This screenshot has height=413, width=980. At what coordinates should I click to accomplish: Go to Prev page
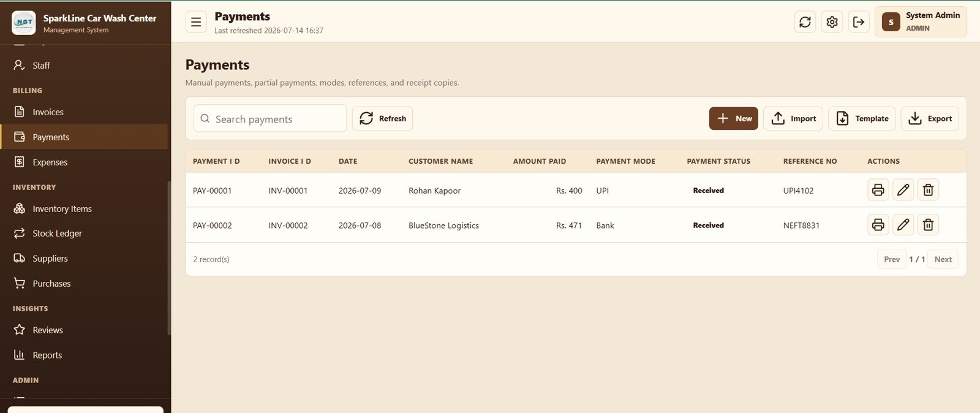(x=892, y=259)
